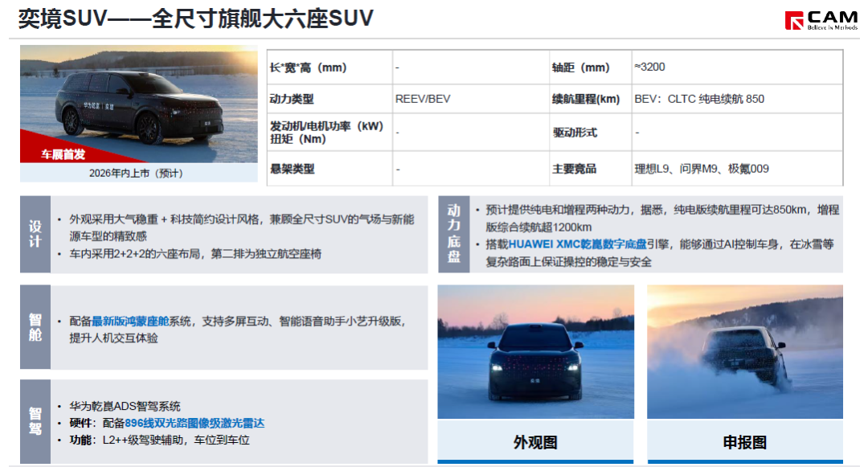Select the 功能：L2++级驾驶辅助 line

click(x=159, y=440)
